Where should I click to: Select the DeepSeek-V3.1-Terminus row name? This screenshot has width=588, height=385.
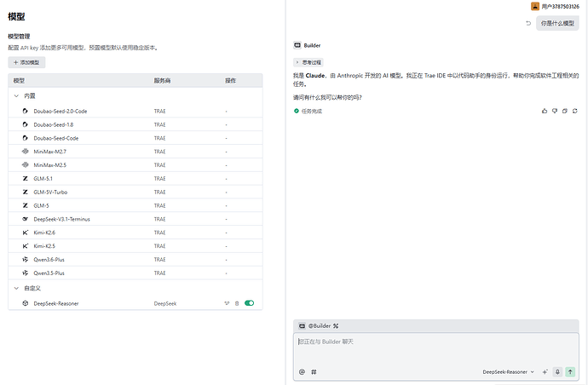(62, 219)
